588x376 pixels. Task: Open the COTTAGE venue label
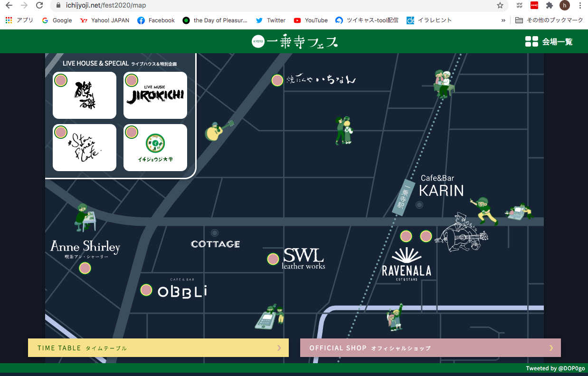(x=215, y=244)
